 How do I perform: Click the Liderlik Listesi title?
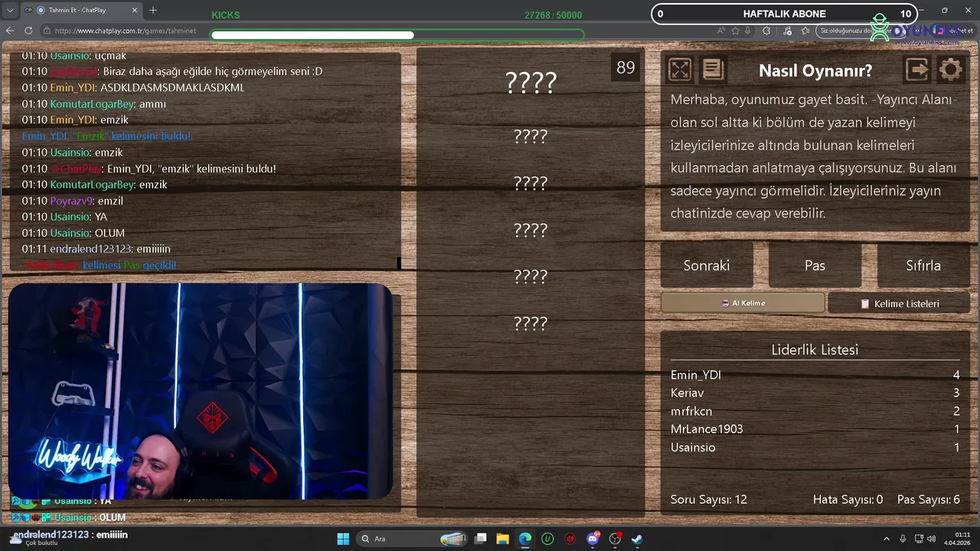tap(815, 350)
